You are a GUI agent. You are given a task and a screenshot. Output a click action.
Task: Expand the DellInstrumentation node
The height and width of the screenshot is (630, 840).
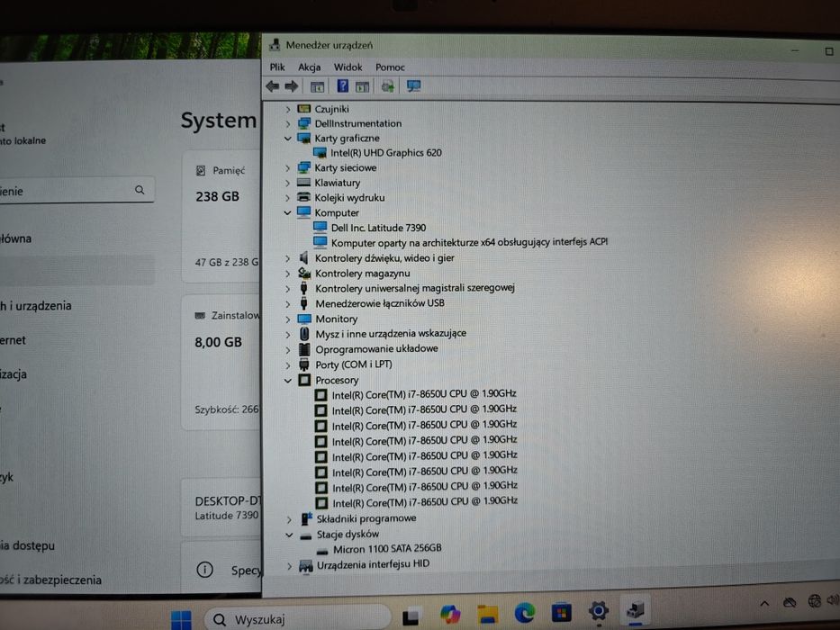[288, 124]
